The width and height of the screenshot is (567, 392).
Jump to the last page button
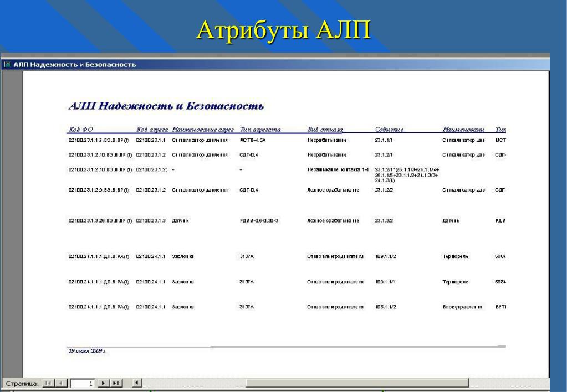(116, 383)
